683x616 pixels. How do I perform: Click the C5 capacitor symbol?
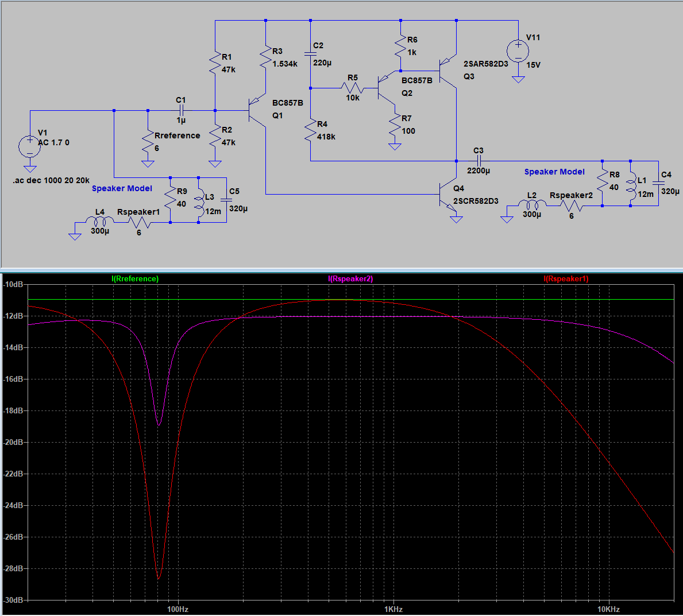point(226,200)
